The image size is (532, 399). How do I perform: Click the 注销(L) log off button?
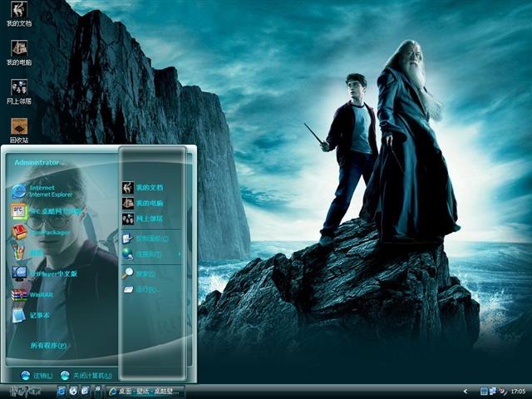(37, 375)
